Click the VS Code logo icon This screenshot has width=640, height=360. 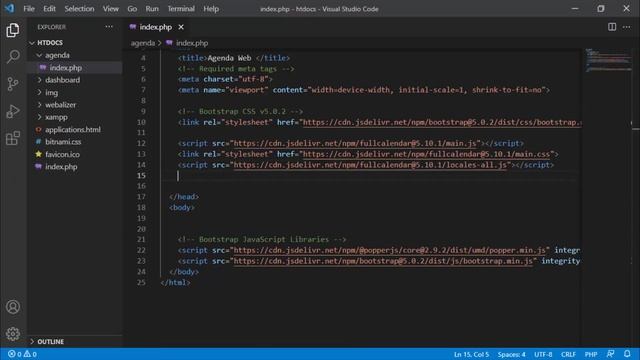coord(9,8)
